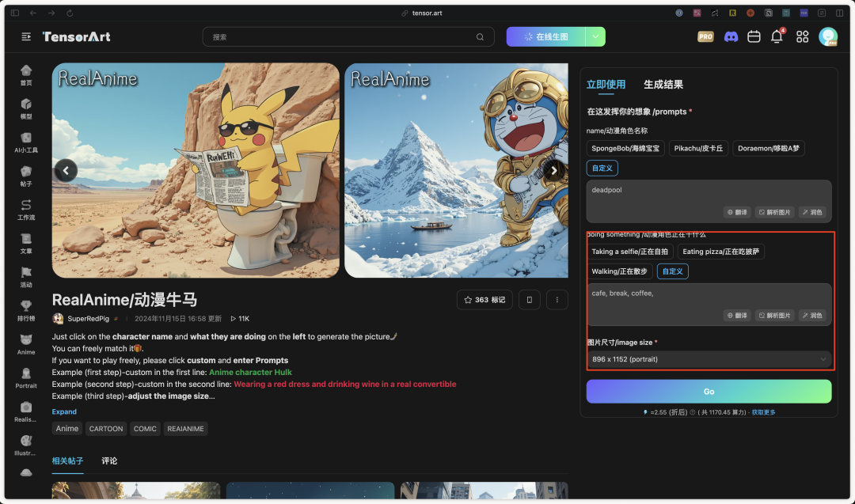This screenshot has height=504, width=855.
Task: Click 润色 in the deadpool prompt box
Action: tap(812, 212)
